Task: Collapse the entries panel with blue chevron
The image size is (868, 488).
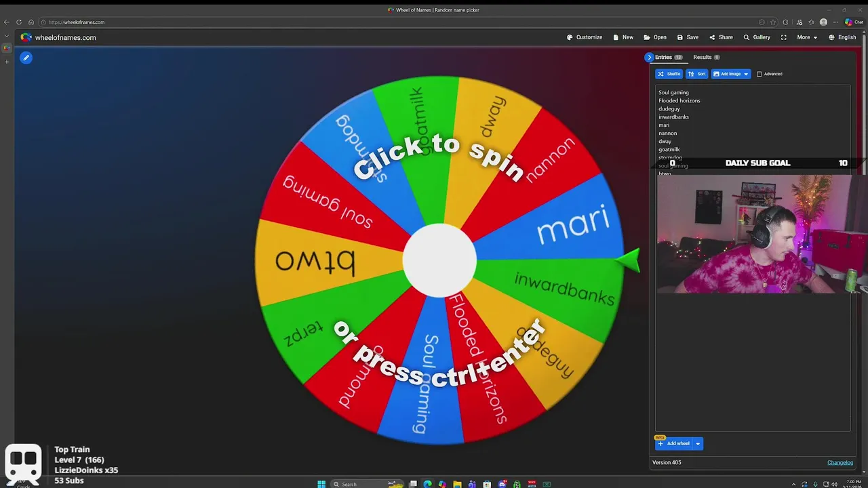Action: [649, 58]
